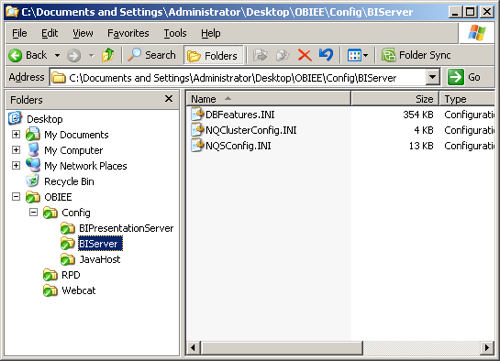Click the Forward arrow icon
Image resolution: width=500 pixels, height=361 pixels.
74,55
